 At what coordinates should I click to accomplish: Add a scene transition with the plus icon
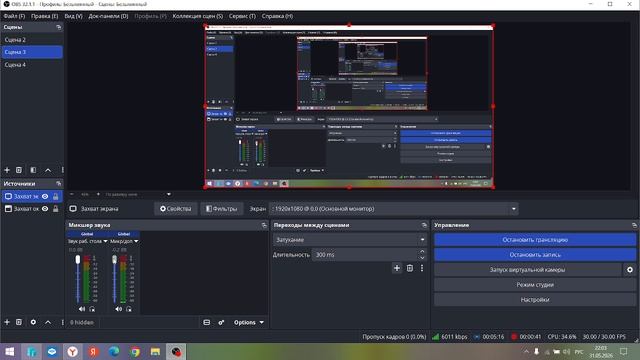click(397, 268)
